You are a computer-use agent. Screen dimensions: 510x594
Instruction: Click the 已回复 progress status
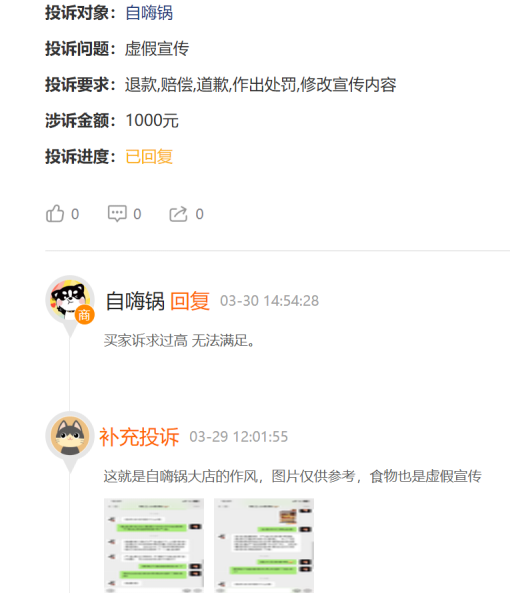149,156
